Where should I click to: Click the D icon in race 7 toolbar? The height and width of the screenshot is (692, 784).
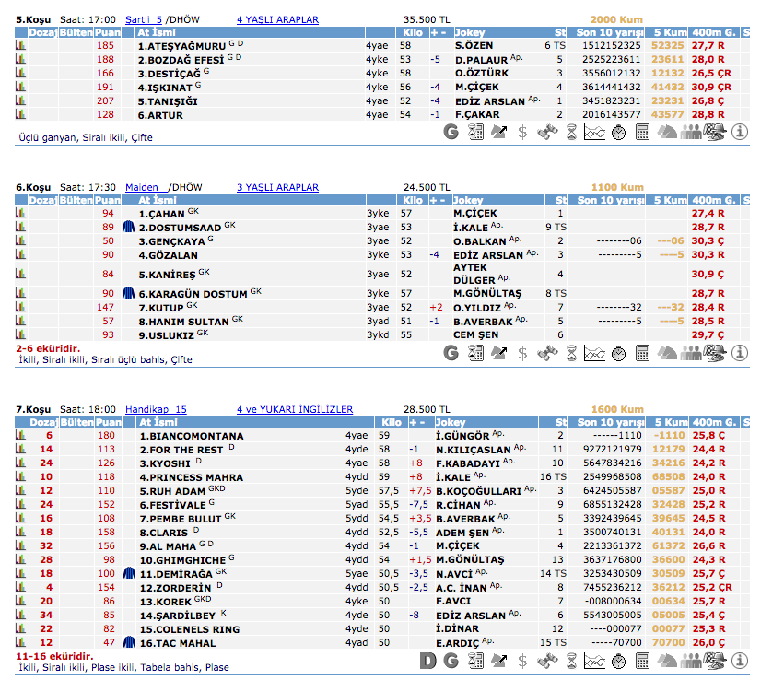tap(427, 661)
